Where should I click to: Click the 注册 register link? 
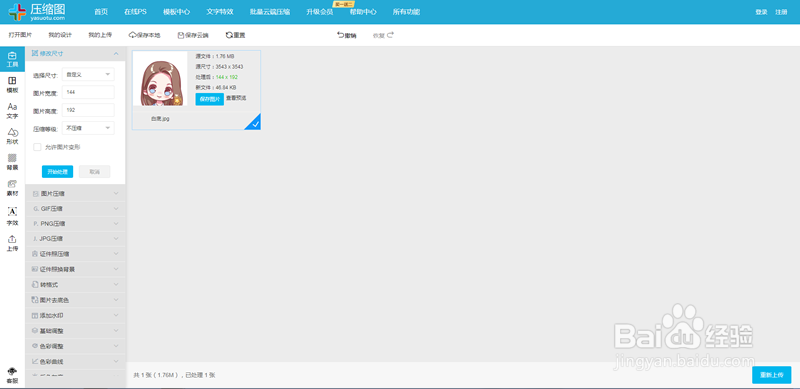(x=781, y=12)
